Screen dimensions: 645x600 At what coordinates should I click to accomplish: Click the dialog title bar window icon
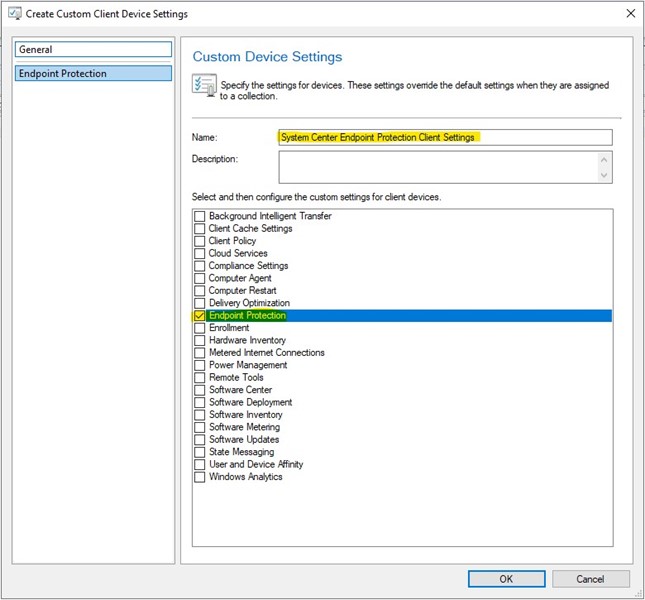coord(13,14)
